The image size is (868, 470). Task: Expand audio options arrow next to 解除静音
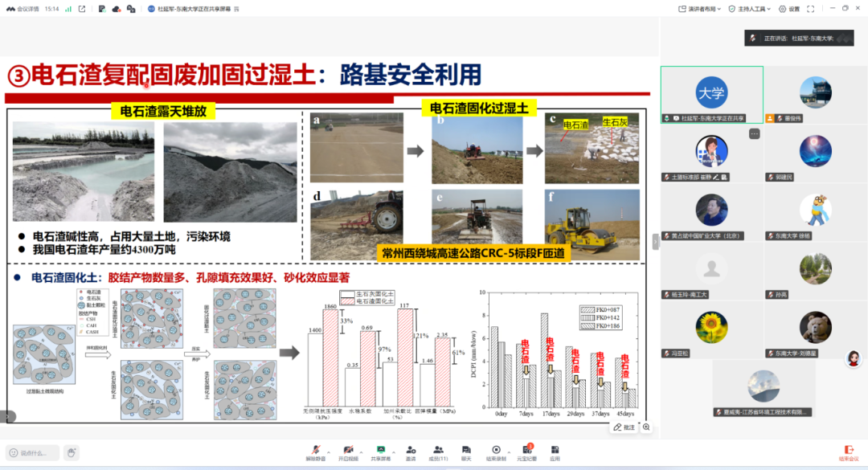(x=329, y=452)
